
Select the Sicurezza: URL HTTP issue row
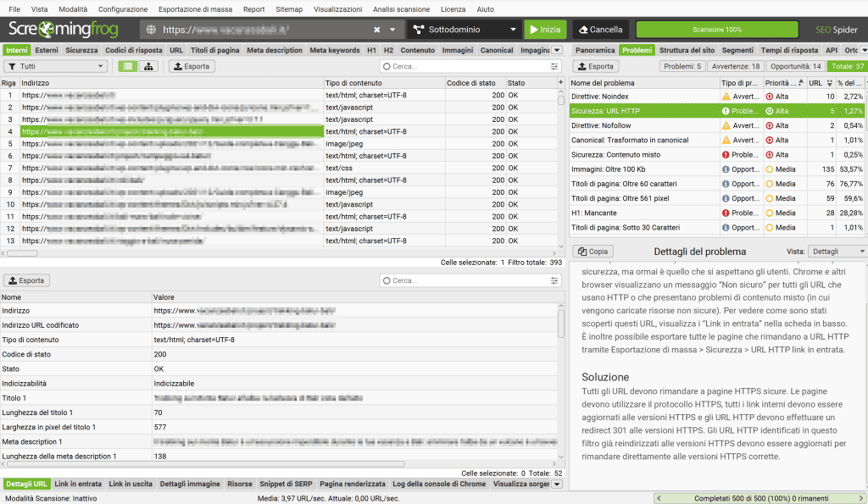click(x=718, y=111)
